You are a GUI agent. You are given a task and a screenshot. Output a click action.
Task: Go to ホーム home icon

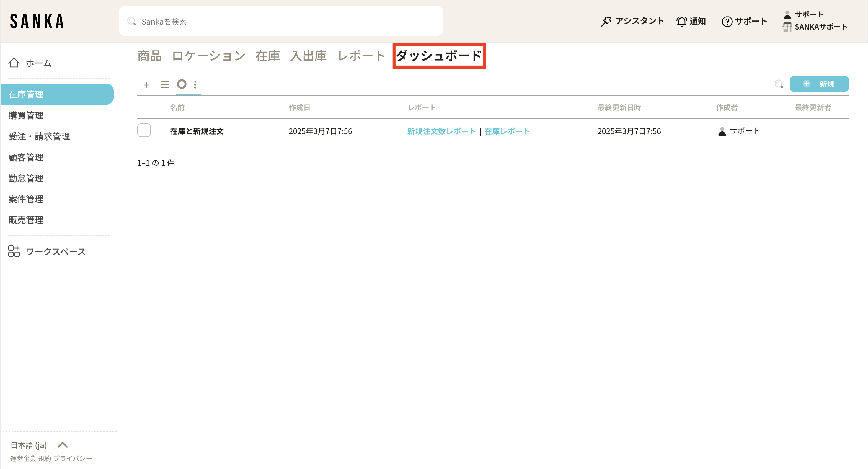[x=14, y=63]
